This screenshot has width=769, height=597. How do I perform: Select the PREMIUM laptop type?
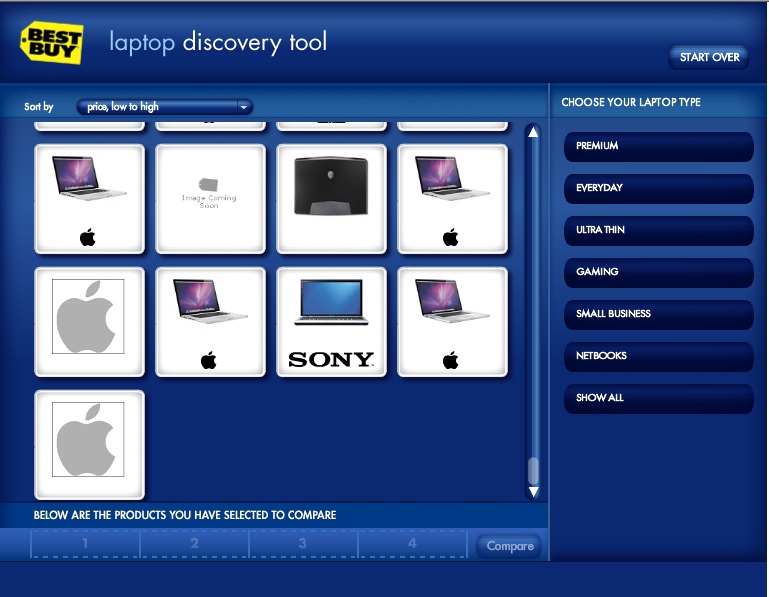pos(659,146)
